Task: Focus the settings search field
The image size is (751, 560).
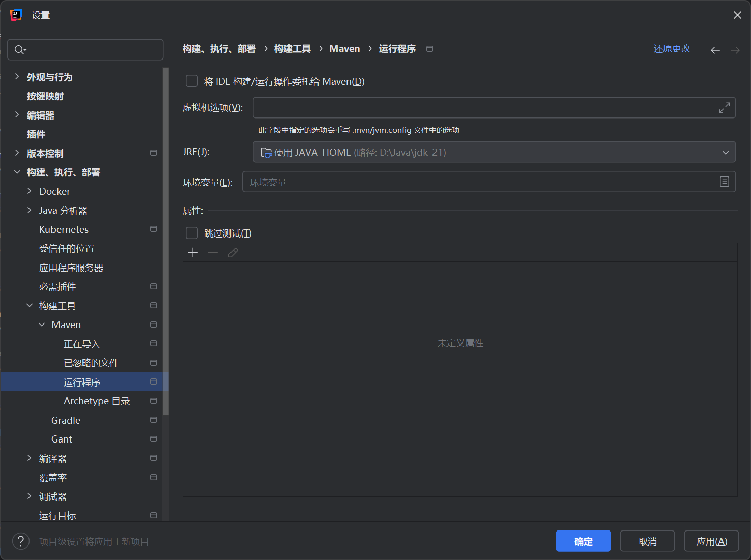Action: click(85, 50)
